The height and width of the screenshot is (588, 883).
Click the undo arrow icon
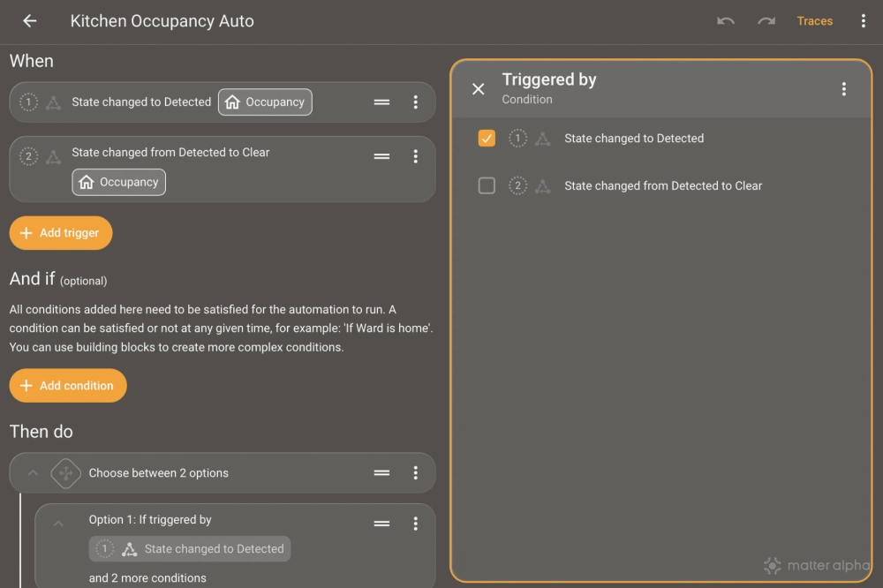pos(725,21)
